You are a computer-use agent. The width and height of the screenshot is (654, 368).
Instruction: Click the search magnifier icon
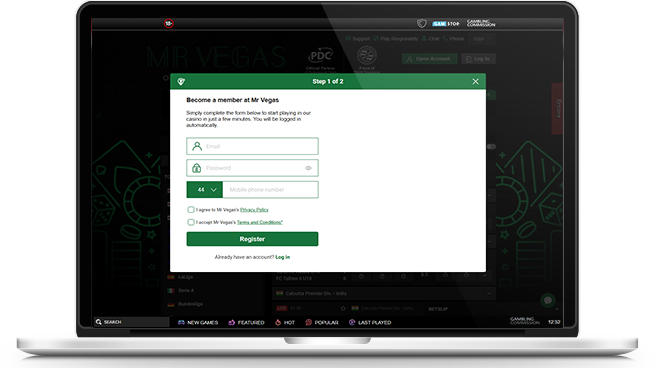(x=99, y=322)
